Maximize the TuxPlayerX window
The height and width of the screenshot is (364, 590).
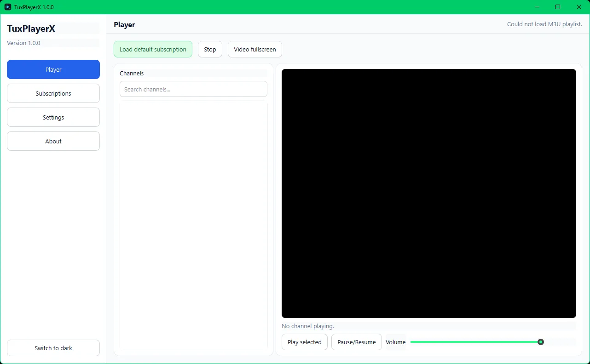pyautogui.click(x=558, y=7)
